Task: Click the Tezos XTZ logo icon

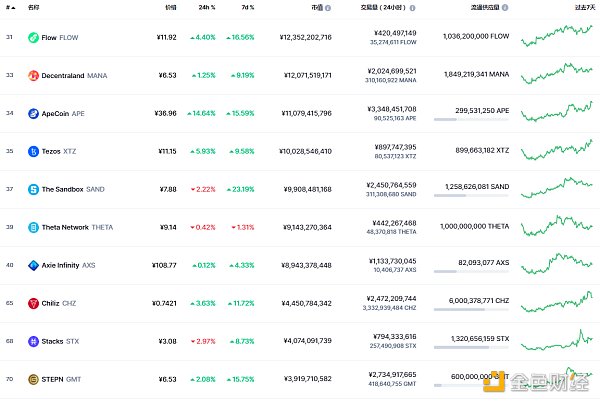Action: point(33,152)
